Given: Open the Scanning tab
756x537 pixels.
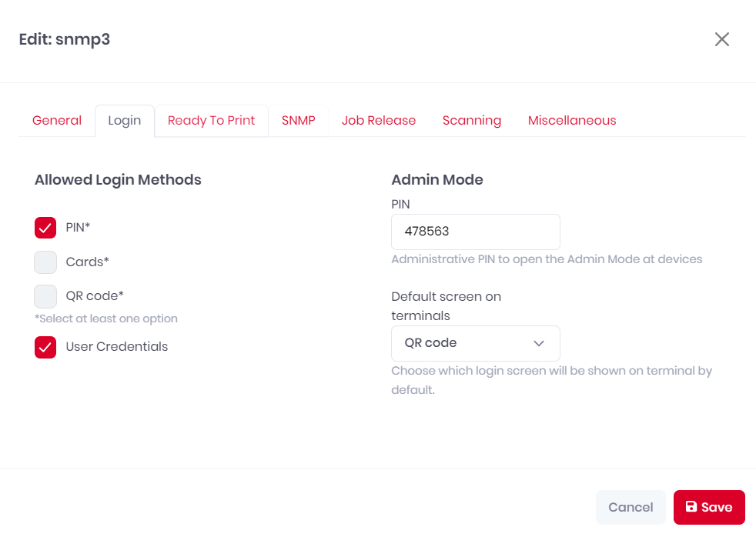Looking at the screenshot, I should pyautogui.click(x=471, y=121).
